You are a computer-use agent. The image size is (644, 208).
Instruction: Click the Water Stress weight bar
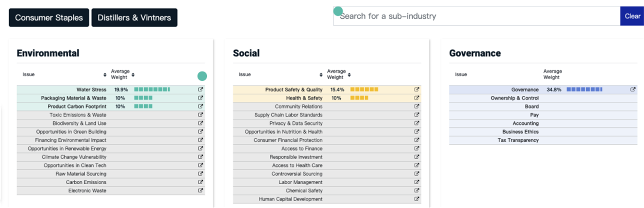pos(152,90)
